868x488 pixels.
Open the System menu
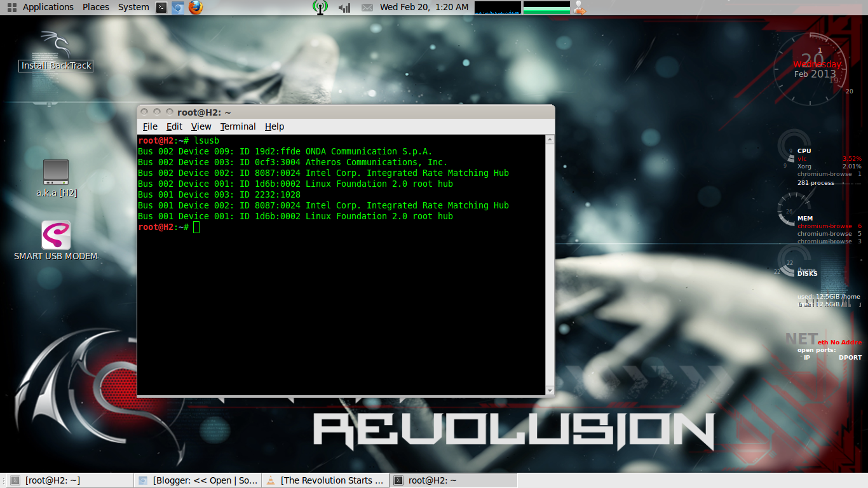[133, 7]
